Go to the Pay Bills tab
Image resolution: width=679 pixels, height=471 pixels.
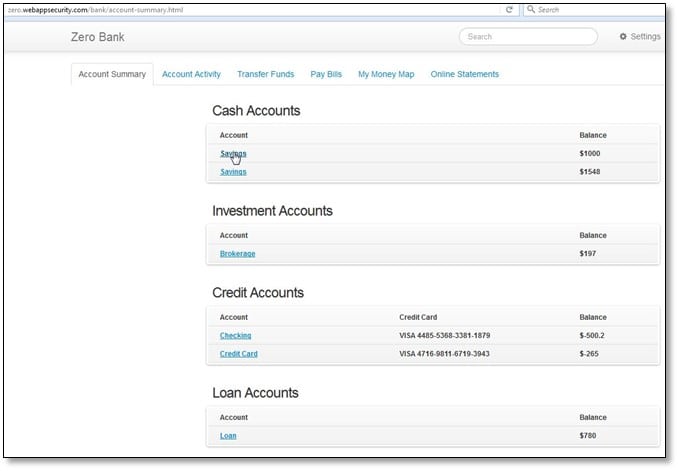pos(326,74)
